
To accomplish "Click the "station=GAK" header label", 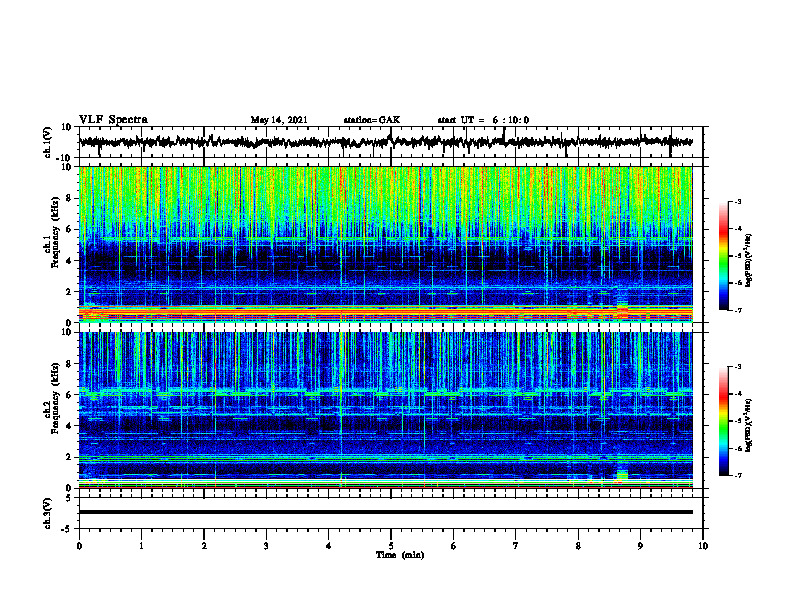I will (x=372, y=120).
